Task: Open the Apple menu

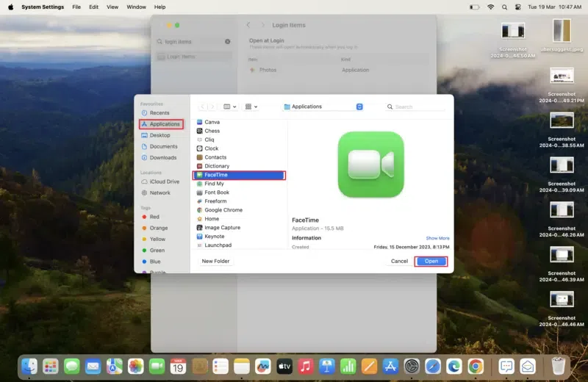Action: [11, 7]
